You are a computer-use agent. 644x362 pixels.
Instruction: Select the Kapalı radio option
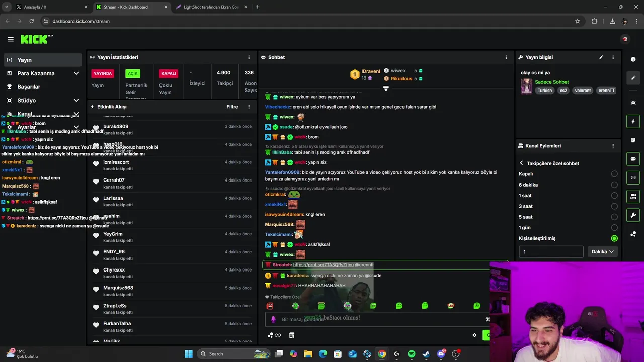pyautogui.click(x=614, y=174)
